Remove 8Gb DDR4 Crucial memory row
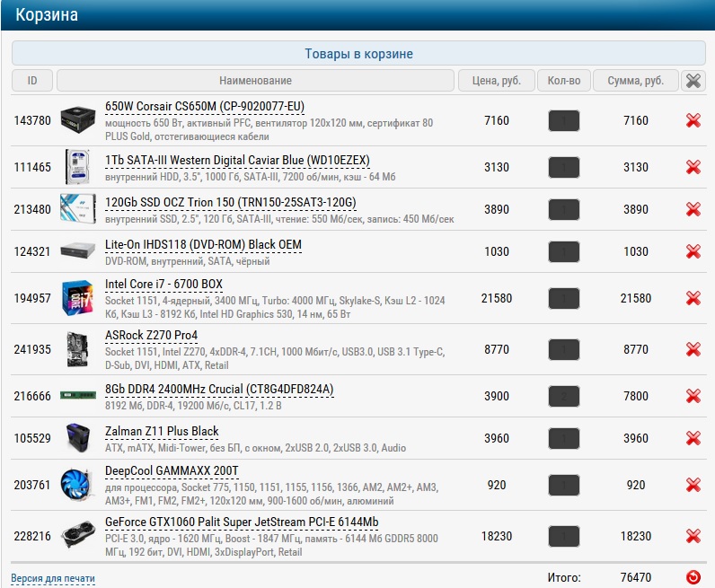Viewport: 715px width, 588px height. (x=693, y=396)
